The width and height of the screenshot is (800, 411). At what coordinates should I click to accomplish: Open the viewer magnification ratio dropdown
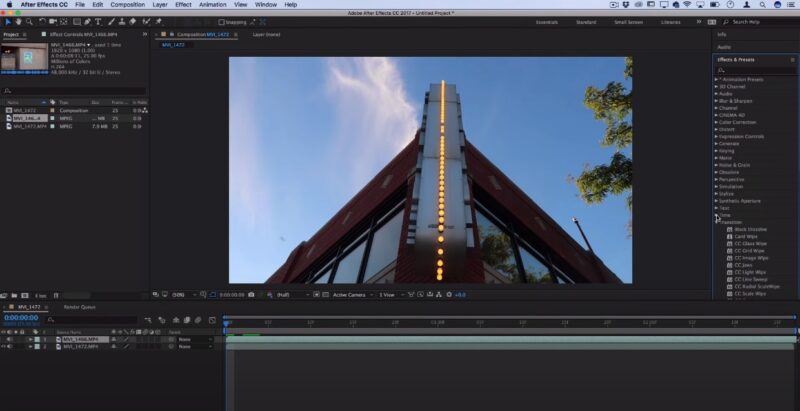(184, 295)
